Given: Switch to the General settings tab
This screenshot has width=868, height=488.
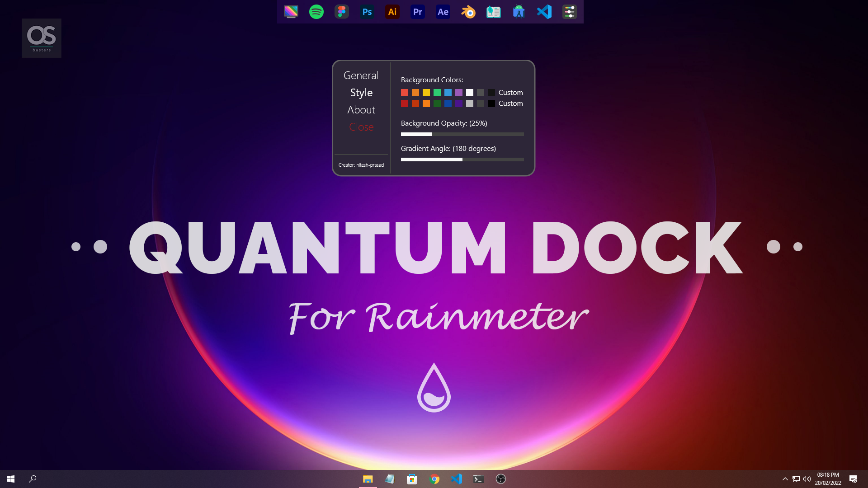Looking at the screenshot, I should [x=361, y=75].
